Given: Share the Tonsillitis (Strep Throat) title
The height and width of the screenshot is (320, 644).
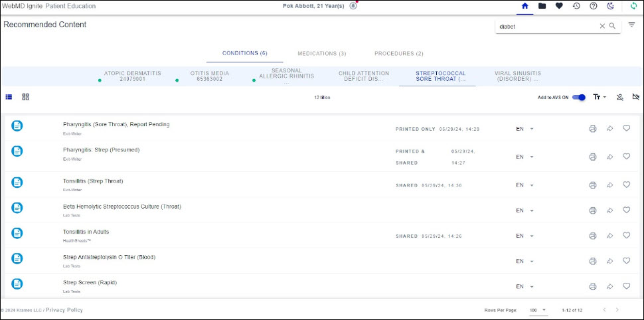Looking at the screenshot, I should coord(609,185).
